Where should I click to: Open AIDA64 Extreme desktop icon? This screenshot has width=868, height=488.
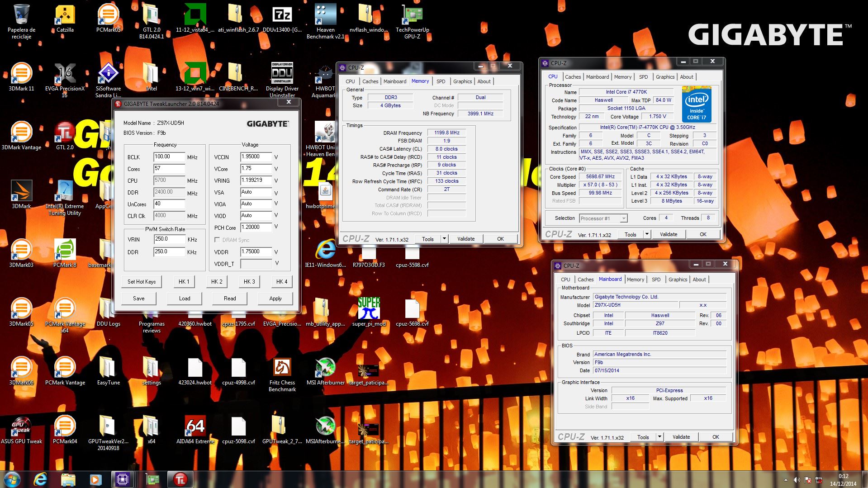click(195, 430)
